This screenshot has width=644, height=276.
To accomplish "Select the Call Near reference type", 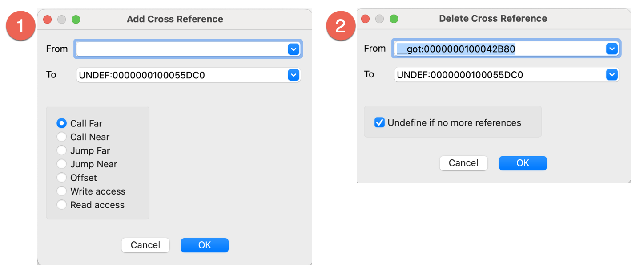I will click(x=61, y=137).
